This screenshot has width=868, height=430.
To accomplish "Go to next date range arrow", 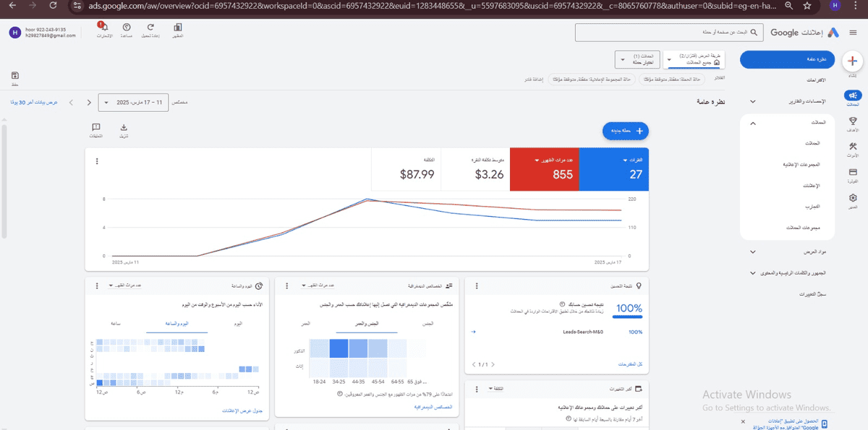I will pyautogui.click(x=71, y=103).
